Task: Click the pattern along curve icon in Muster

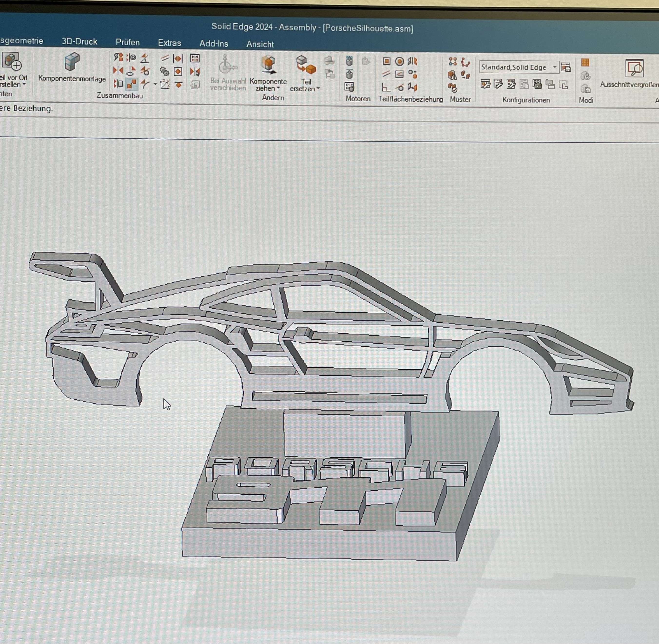Action: pos(466,62)
